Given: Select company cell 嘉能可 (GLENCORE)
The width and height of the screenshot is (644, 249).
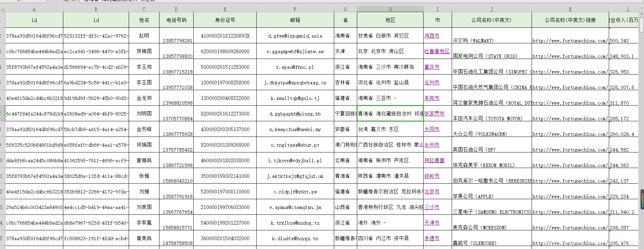Looking at the screenshot, I should tap(492, 238).
